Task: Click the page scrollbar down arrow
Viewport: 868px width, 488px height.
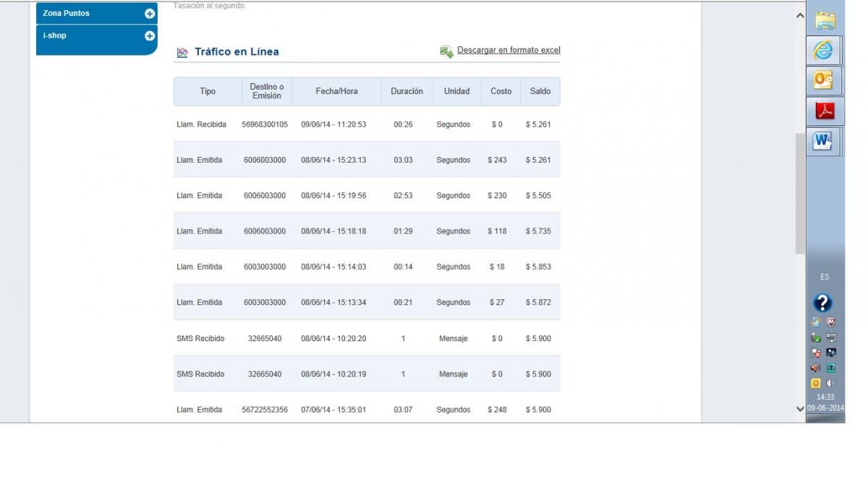Action: click(800, 408)
